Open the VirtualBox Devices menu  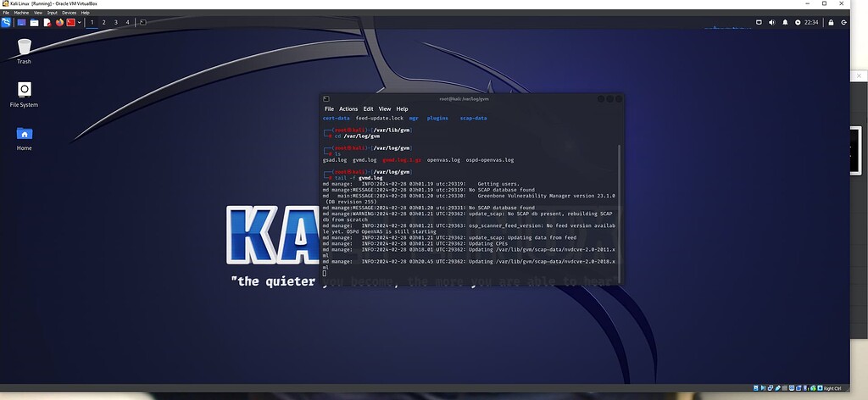69,13
